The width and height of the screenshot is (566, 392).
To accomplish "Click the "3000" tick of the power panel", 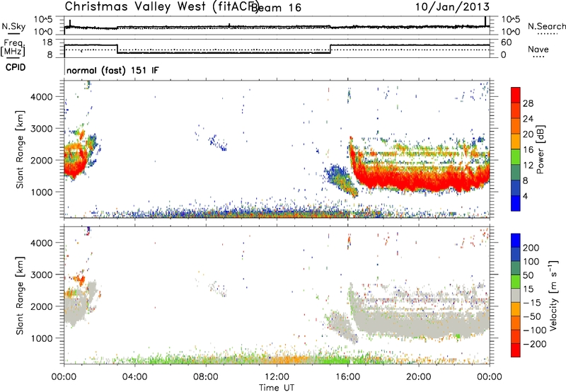I will (42, 129).
